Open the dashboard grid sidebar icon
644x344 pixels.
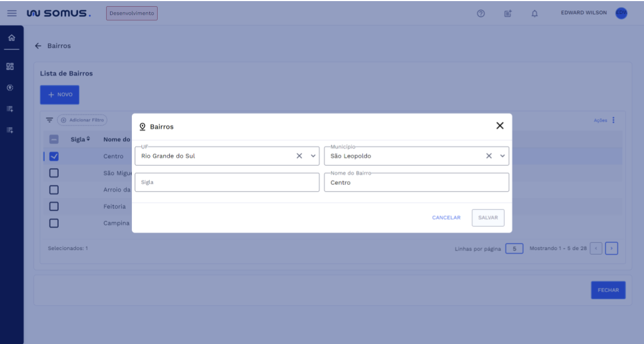click(10, 66)
